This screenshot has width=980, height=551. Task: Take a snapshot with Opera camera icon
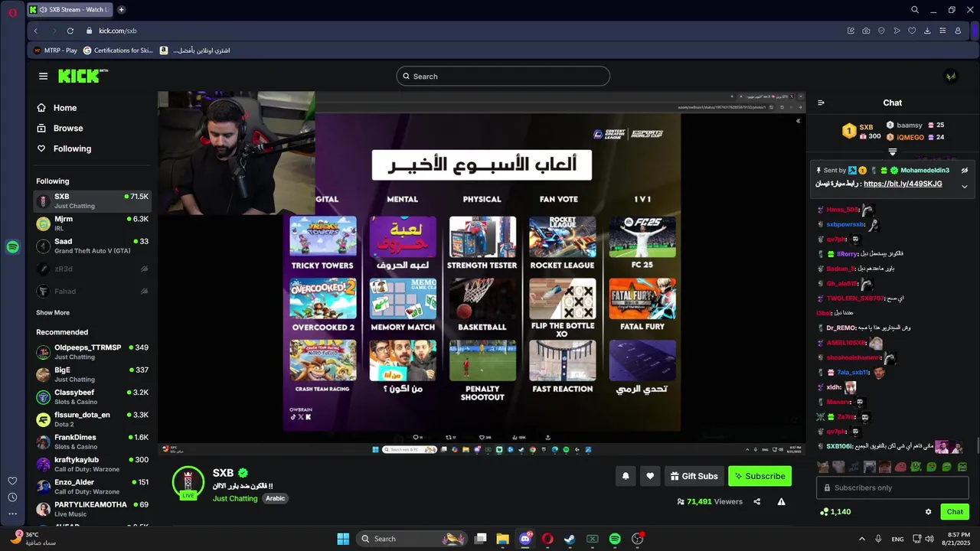point(866,31)
